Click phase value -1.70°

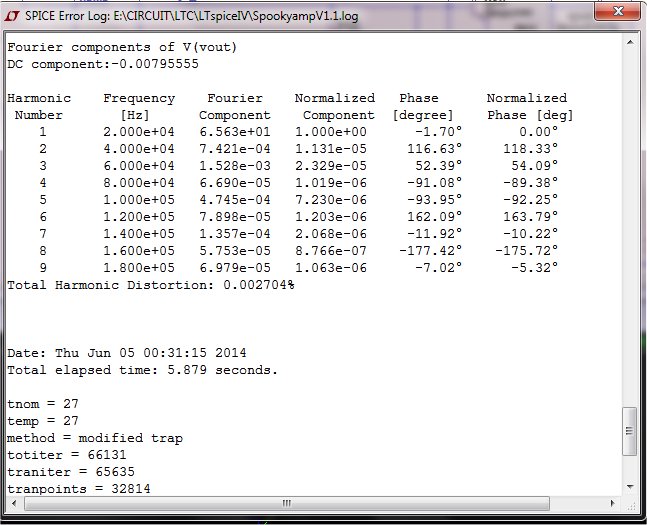pyautogui.click(x=438, y=132)
